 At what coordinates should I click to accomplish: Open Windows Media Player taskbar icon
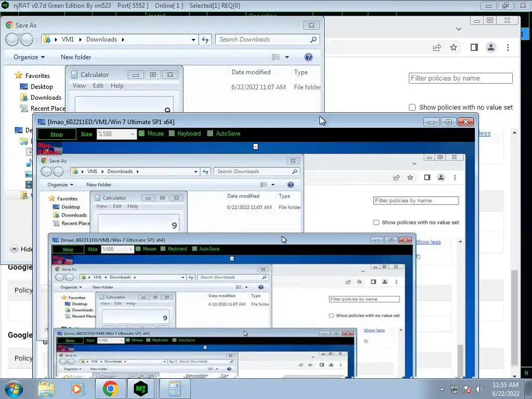(x=77, y=389)
